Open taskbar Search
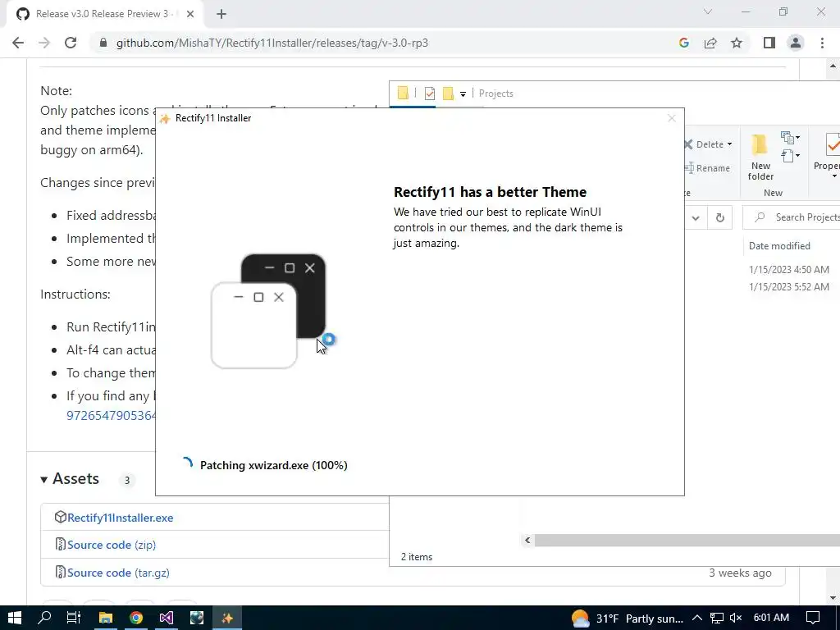The width and height of the screenshot is (840, 630). tap(44, 618)
